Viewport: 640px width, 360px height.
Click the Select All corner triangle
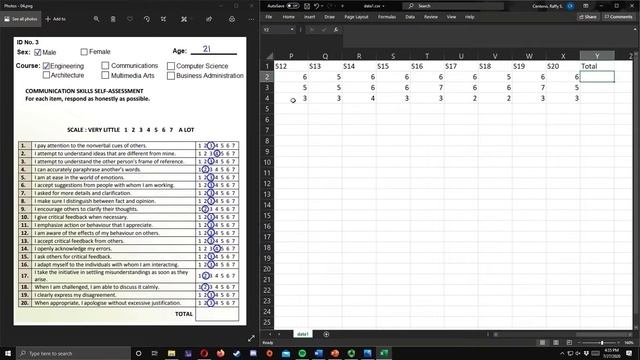click(x=269, y=56)
